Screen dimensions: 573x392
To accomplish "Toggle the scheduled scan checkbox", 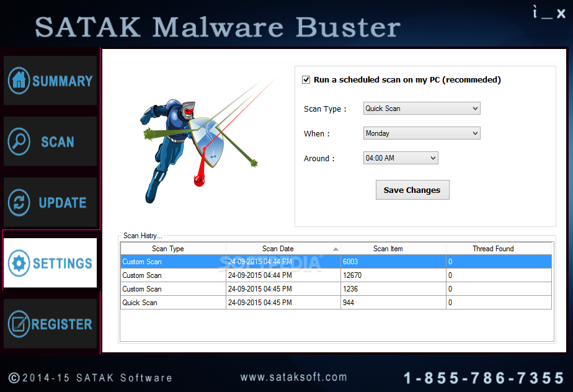I will coord(306,80).
